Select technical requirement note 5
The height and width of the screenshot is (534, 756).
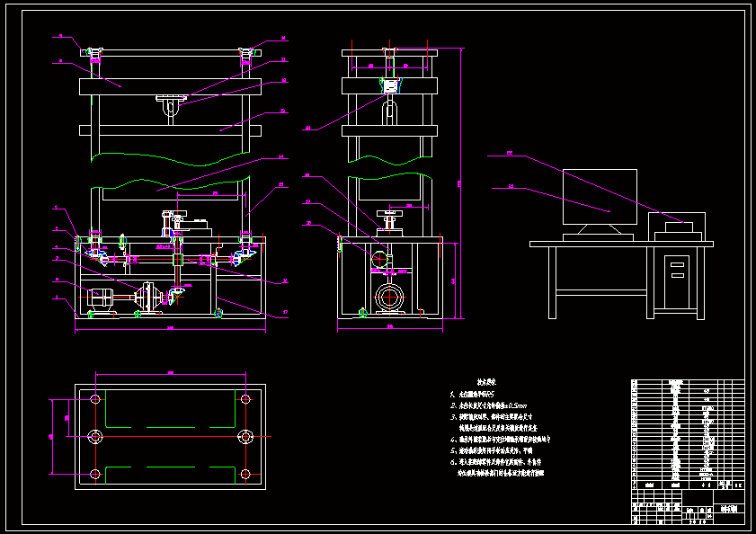[491, 450]
